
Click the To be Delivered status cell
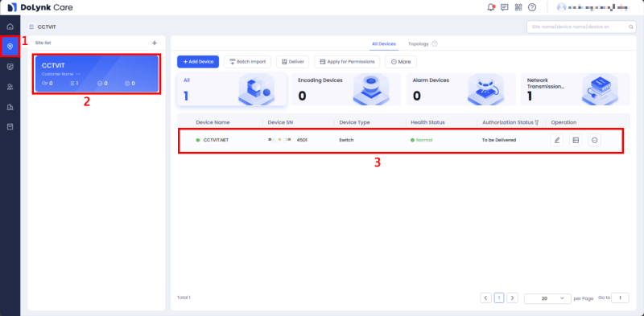[499, 140]
